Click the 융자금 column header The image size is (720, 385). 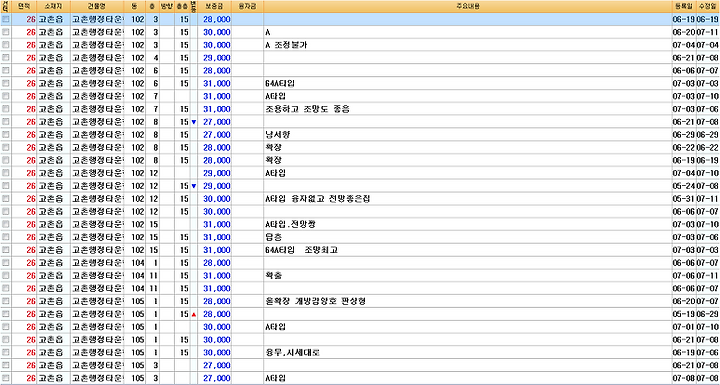click(248, 6)
